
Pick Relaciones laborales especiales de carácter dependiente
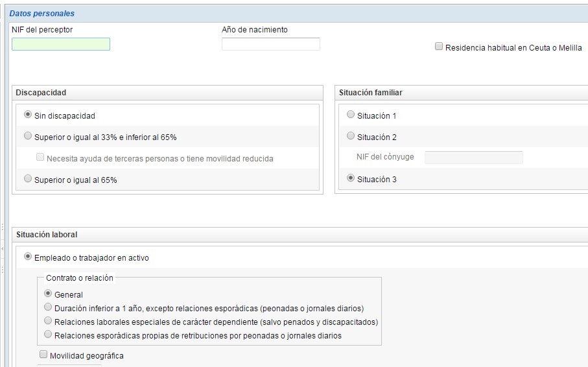[48, 321]
